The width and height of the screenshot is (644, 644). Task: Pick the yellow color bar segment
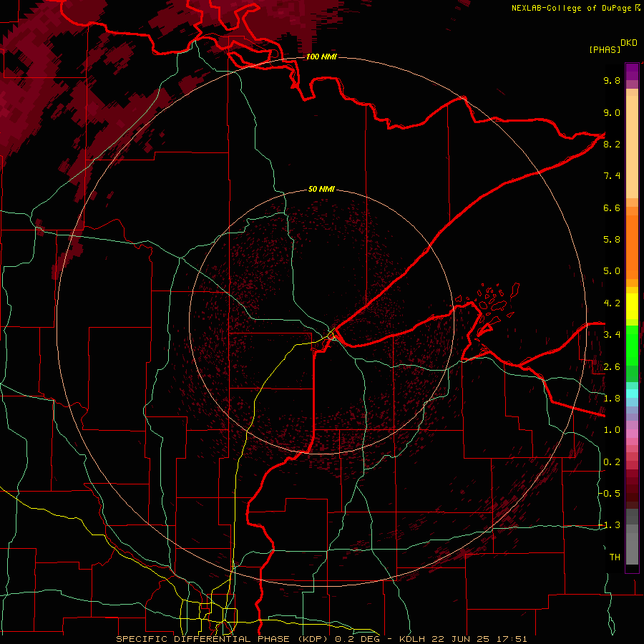pyautogui.click(x=632, y=306)
